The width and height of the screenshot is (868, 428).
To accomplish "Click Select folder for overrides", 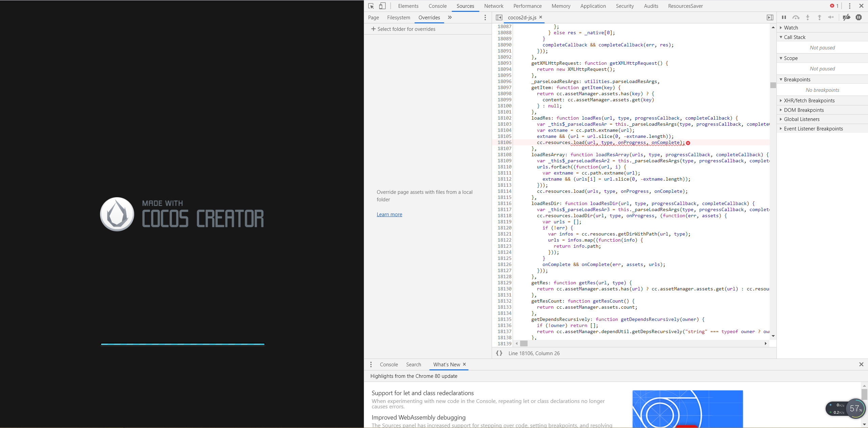I will [403, 29].
